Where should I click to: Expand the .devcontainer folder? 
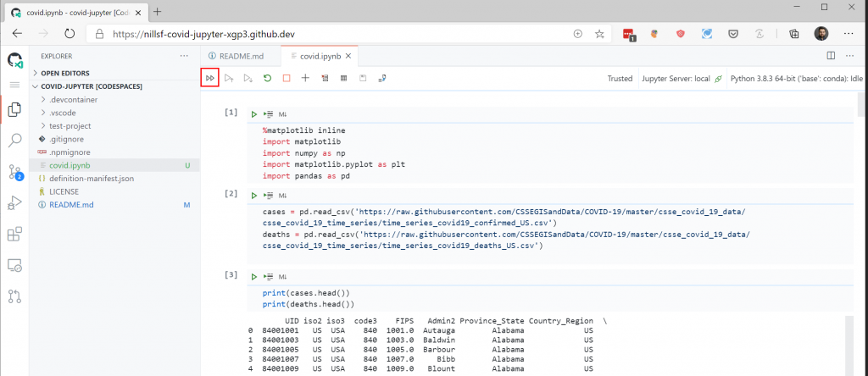(x=114, y=100)
